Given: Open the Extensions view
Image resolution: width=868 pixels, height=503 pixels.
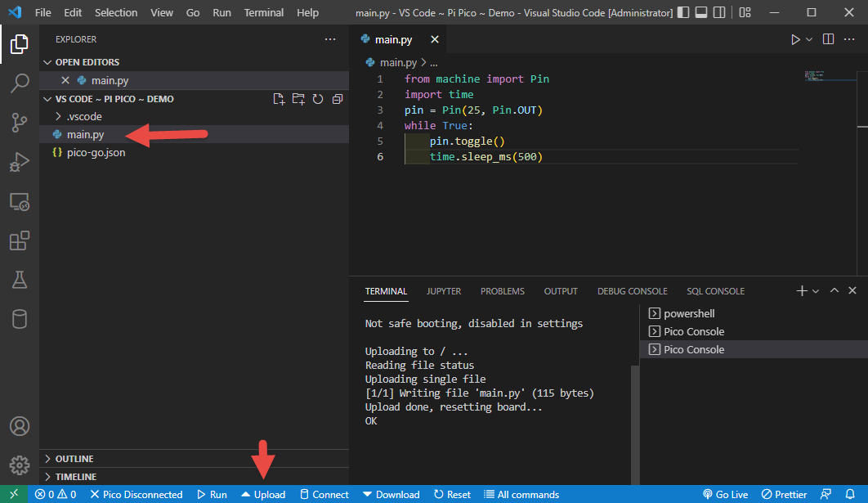Looking at the screenshot, I should 19,240.
